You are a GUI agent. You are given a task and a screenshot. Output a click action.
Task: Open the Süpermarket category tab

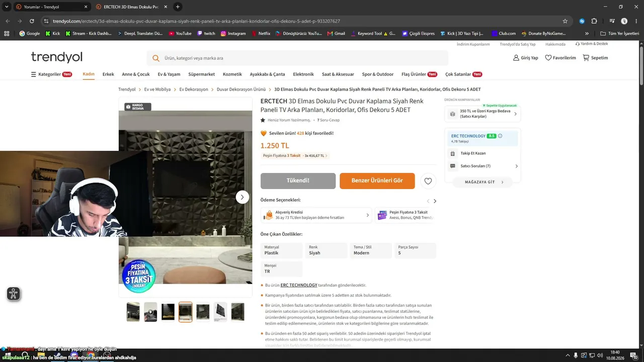point(201,74)
